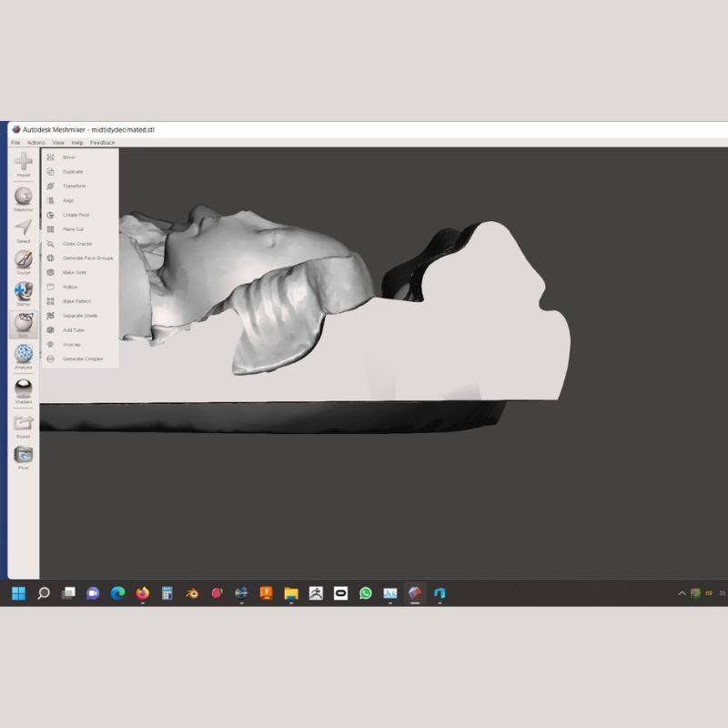Expand the system tray hidden icons chevron
Image resolution: width=728 pixels, height=728 pixels.
682,593
